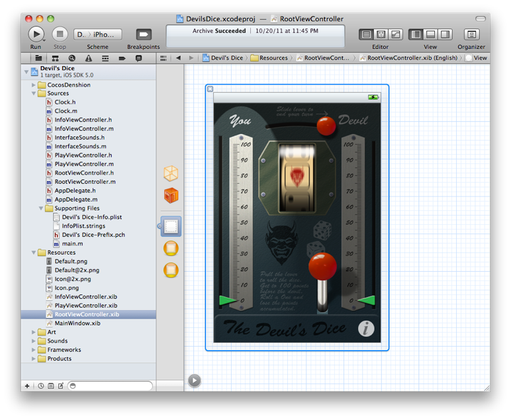This screenshot has width=511, height=420.
Task: Switch to the Assistant editor
Action: (381, 34)
